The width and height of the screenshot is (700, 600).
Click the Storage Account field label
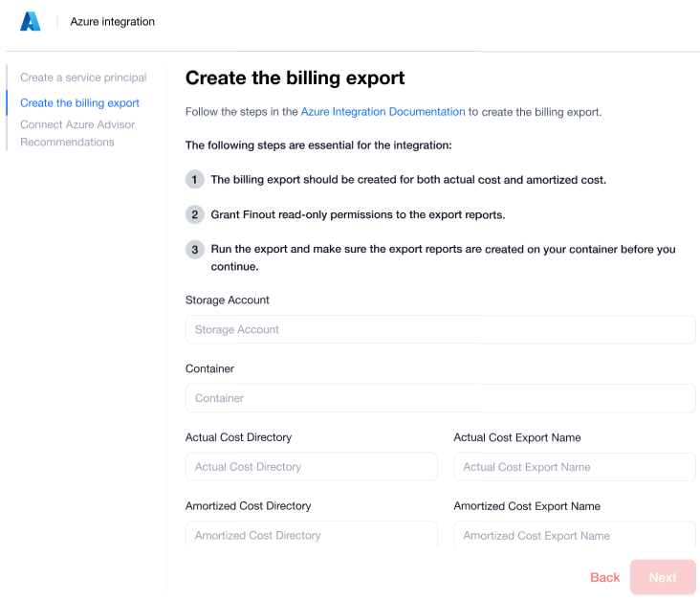point(228,300)
